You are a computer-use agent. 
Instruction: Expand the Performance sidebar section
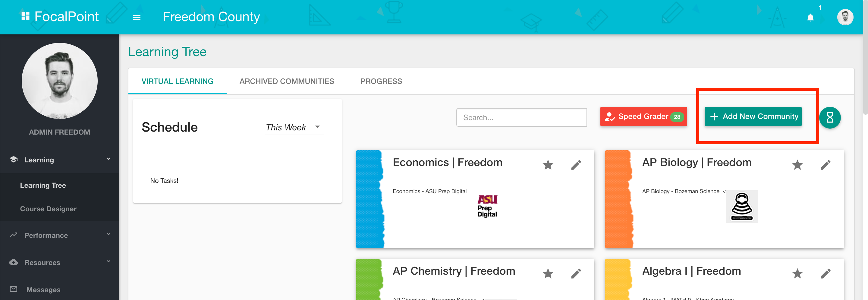pyautogui.click(x=60, y=235)
